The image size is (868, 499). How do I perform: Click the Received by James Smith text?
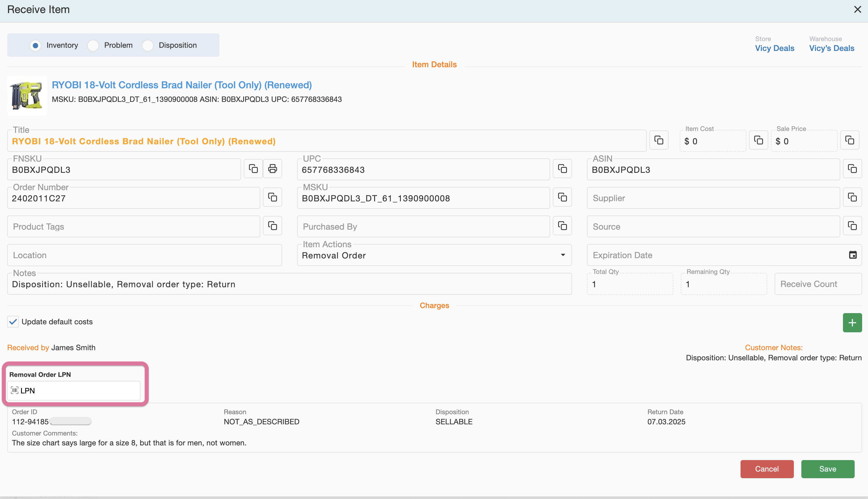coord(51,348)
